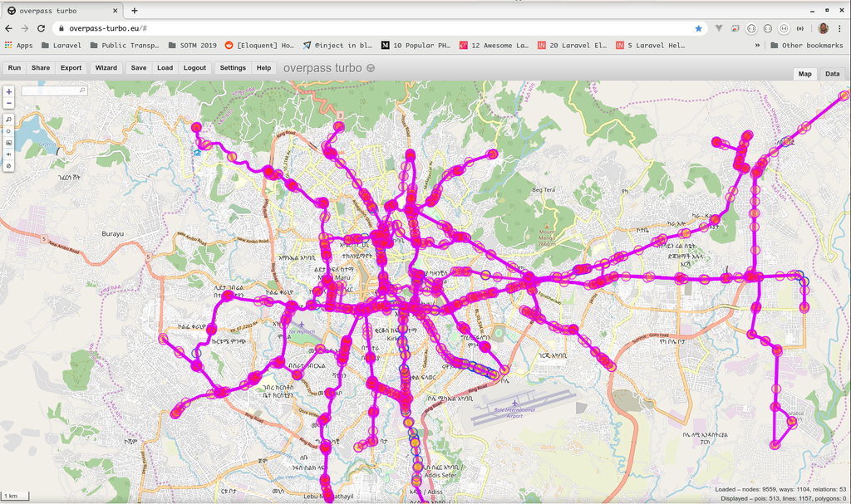Click the lock icon for site information

click(61, 28)
